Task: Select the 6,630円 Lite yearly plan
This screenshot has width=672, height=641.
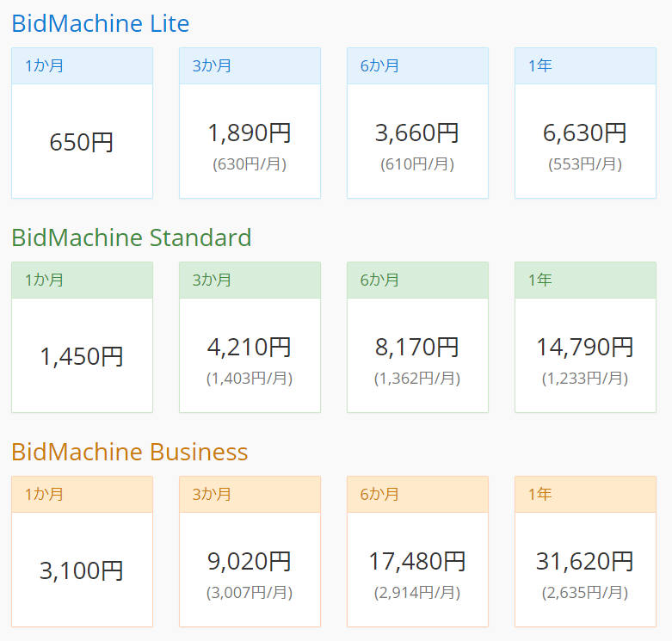Action: [x=585, y=133]
